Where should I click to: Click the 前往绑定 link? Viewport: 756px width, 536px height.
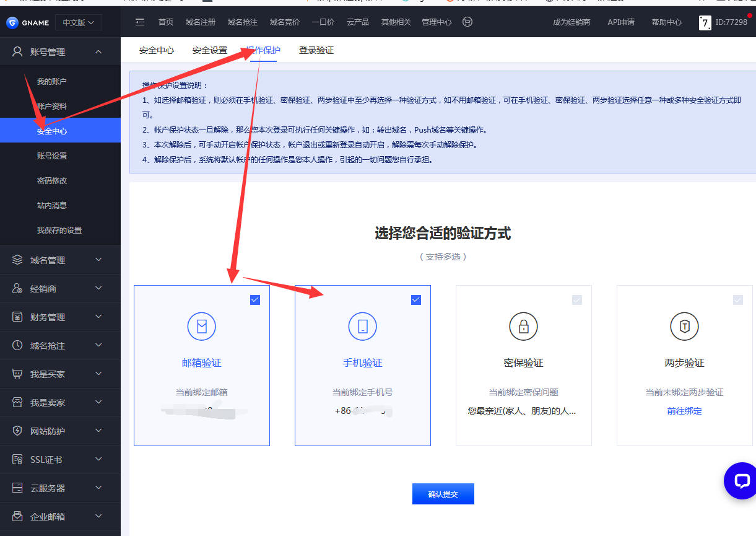point(684,411)
